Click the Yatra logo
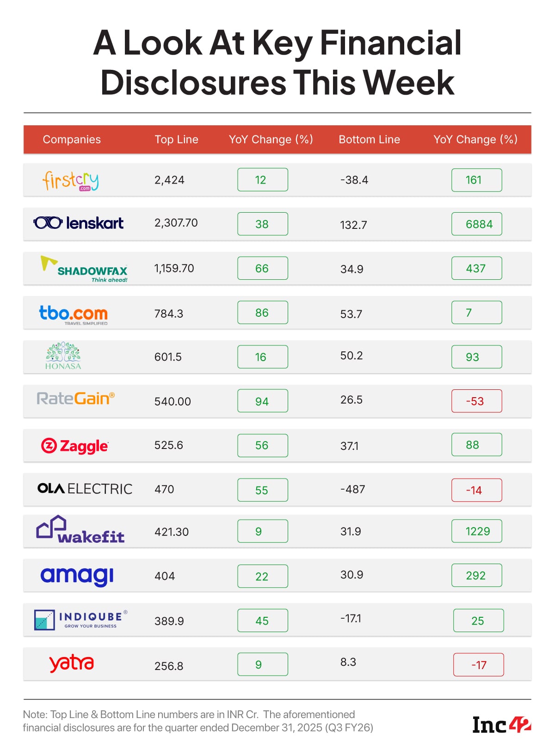 [x=72, y=664]
